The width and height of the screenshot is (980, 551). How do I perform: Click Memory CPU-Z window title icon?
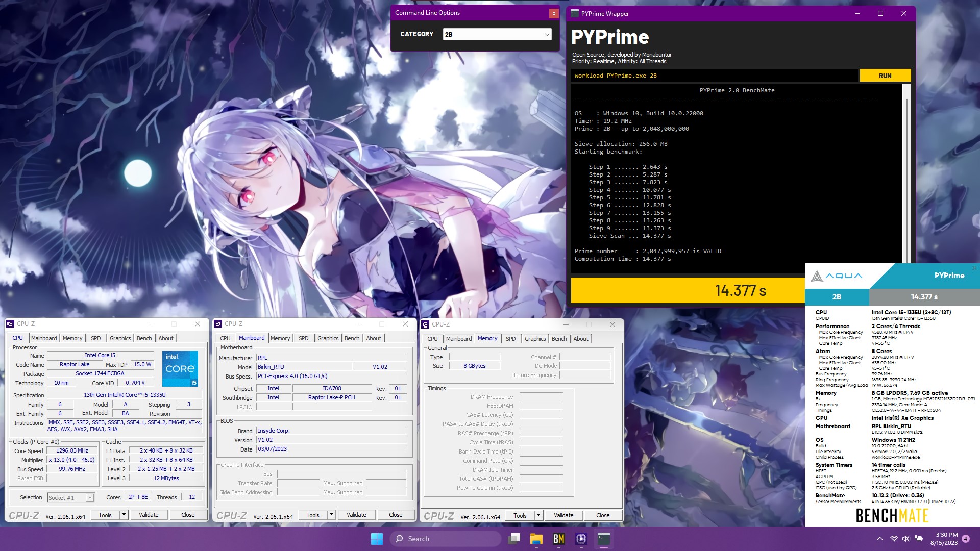pos(425,324)
